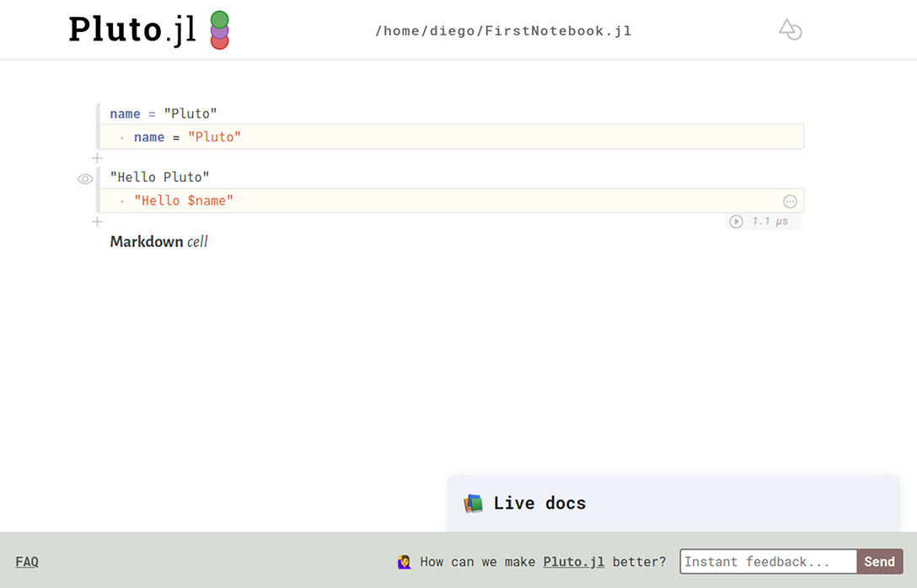Expand the Live docs panel
917x588 pixels.
tap(673, 503)
